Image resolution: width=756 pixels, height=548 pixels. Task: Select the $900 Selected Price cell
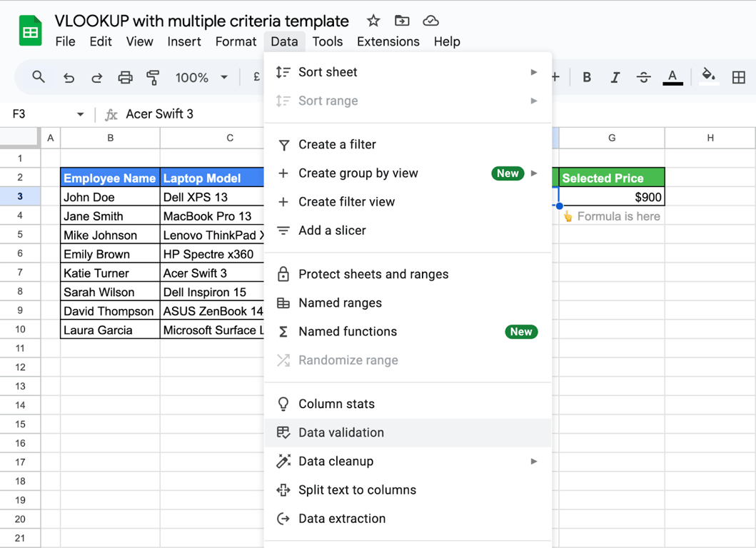coord(612,197)
